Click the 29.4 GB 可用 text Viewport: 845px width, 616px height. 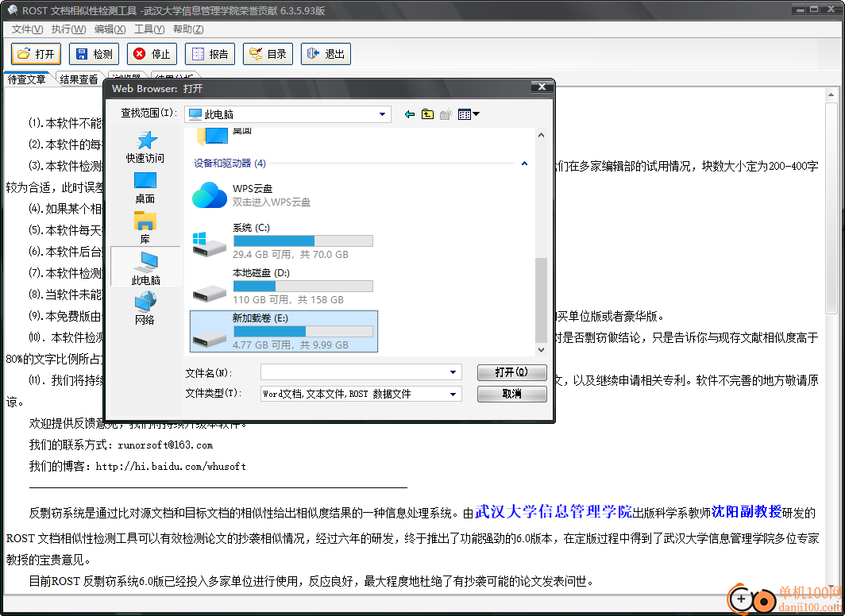click(x=263, y=255)
